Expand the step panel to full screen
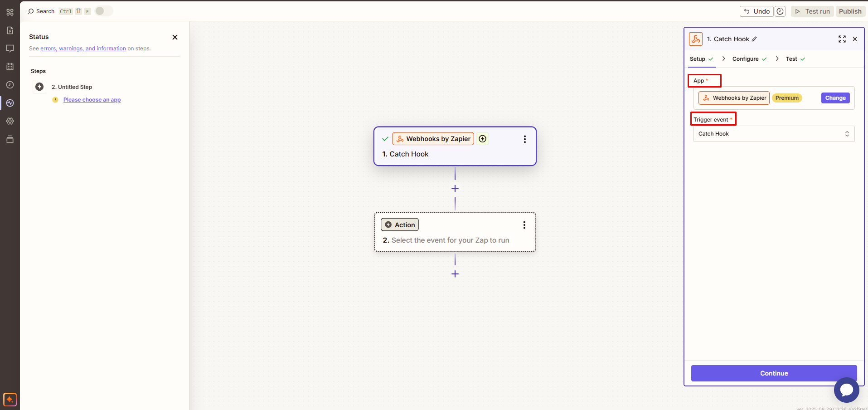This screenshot has width=868, height=410. 842,39
